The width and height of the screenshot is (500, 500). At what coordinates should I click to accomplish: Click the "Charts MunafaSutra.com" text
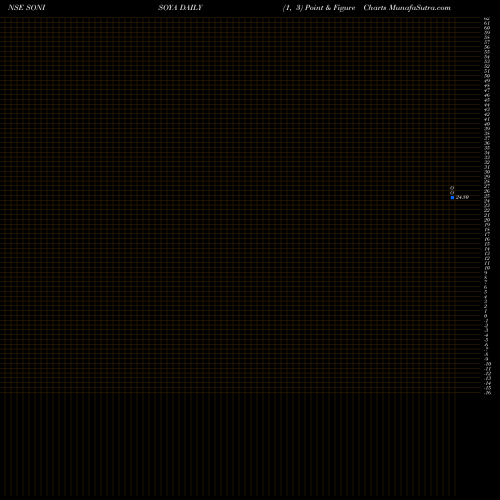tap(407, 8)
